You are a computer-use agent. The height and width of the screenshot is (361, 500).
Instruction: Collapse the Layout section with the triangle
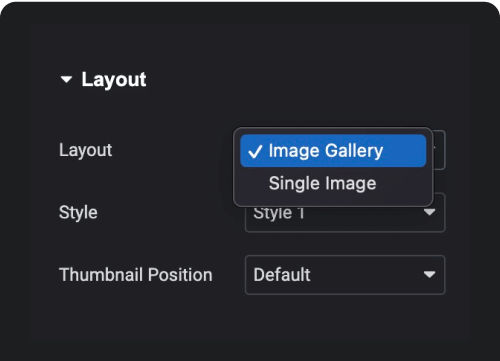(66, 79)
